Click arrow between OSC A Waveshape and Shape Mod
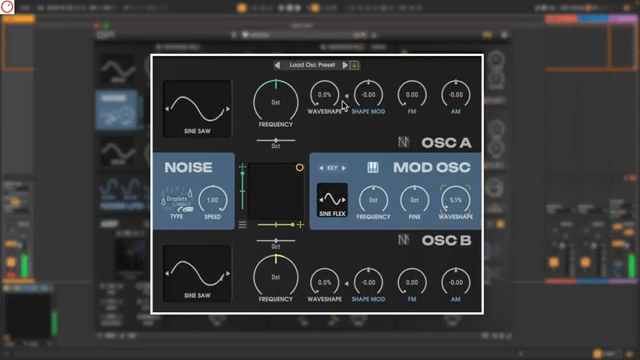 point(346,96)
